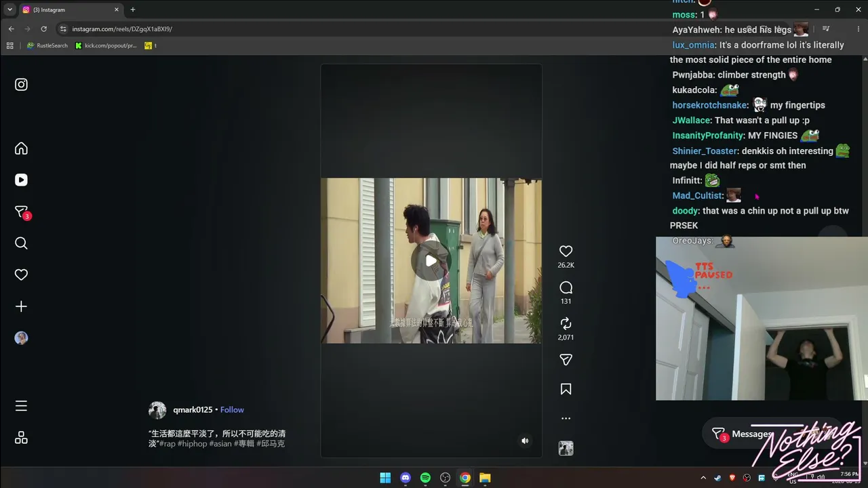Select the Instagram browser tab
The height and width of the screenshot is (488, 868).
tap(71, 9)
